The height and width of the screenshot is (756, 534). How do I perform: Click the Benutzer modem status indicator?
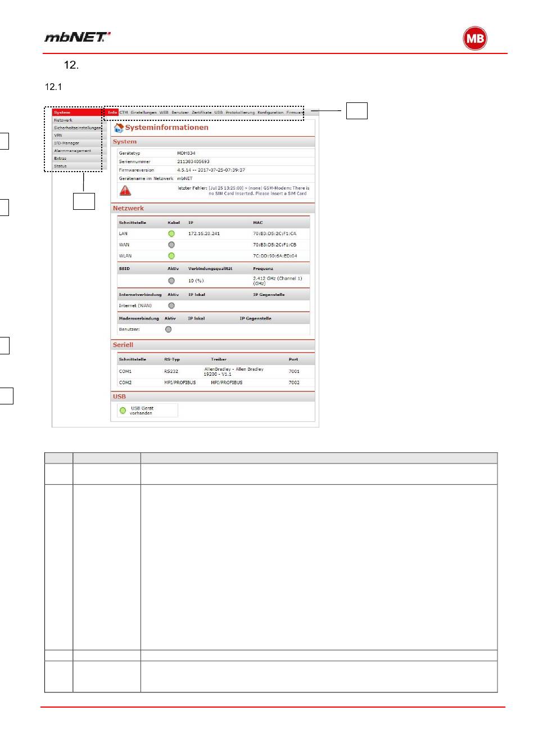(168, 330)
